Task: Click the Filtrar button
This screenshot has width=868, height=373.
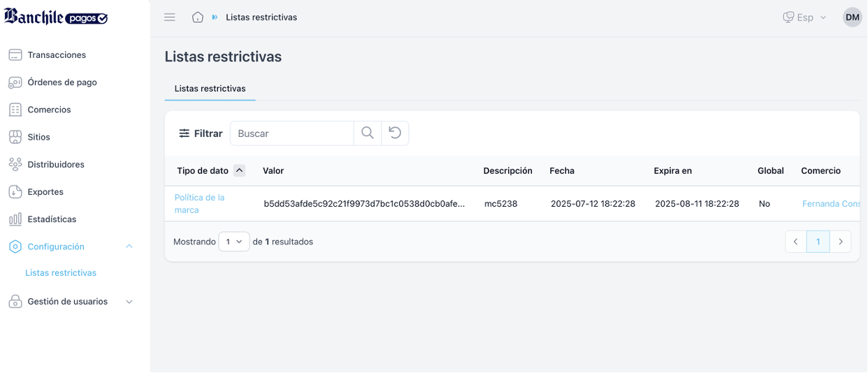Action: coord(201,133)
